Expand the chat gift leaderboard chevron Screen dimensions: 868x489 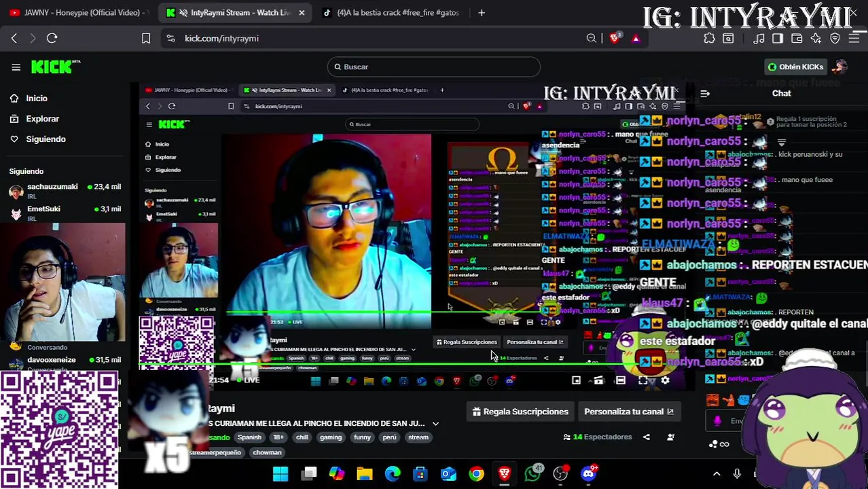pyautogui.click(x=782, y=143)
